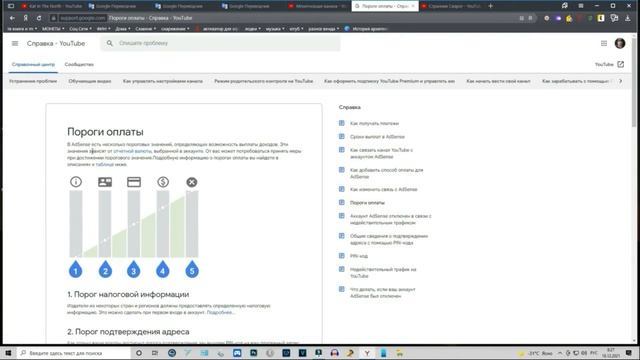Show hidden system tray icons
The width and height of the screenshot is (640, 360).
click(x=560, y=353)
